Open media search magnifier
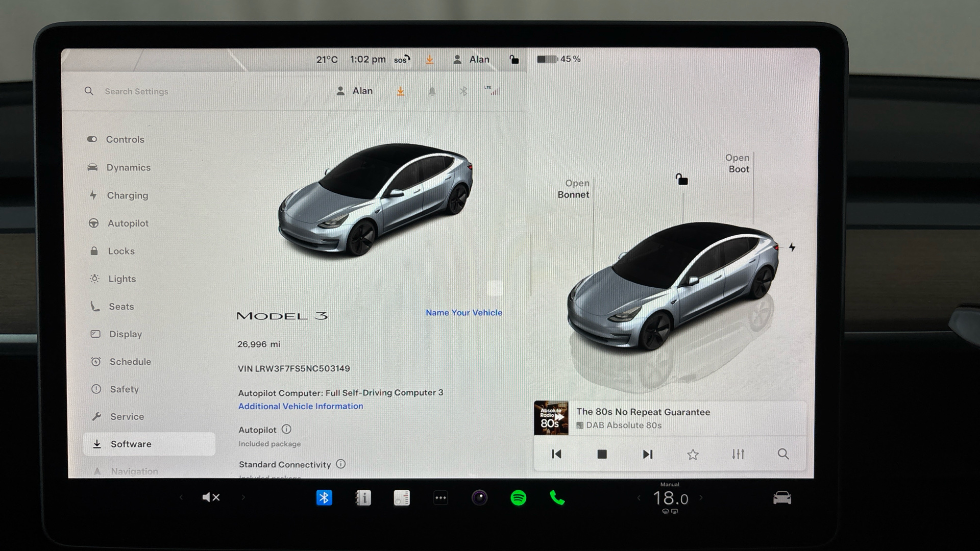This screenshot has width=980, height=551. pos(783,454)
